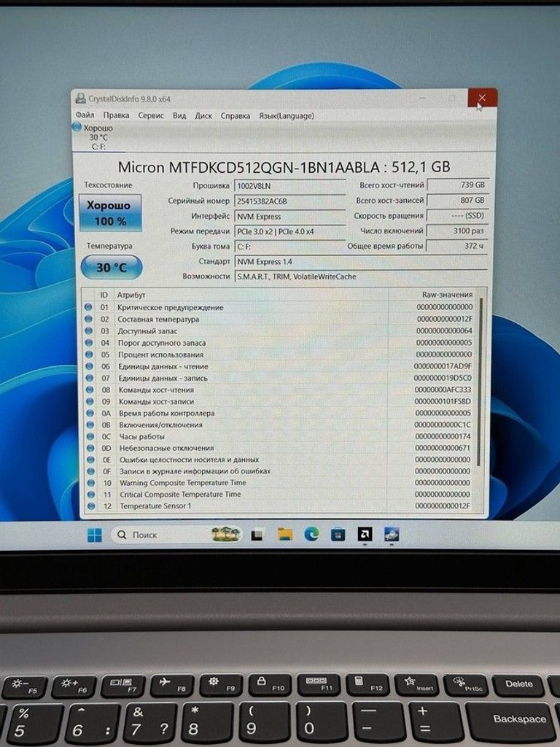This screenshot has width=560, height=747.
Task: Select row 10 Warning Composite Temperature Time
Action: click(x=281, y=483)
